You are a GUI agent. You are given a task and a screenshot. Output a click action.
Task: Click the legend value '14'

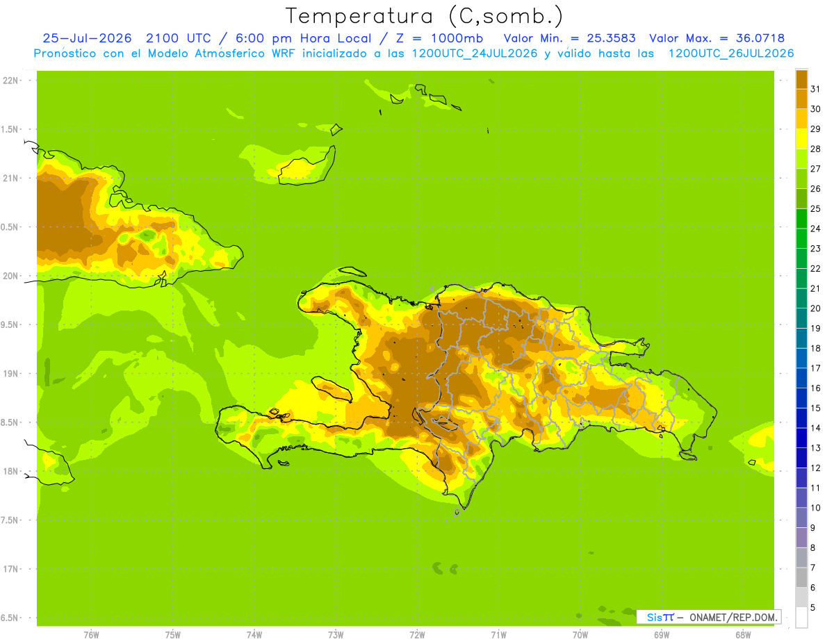tap(815, 428)
